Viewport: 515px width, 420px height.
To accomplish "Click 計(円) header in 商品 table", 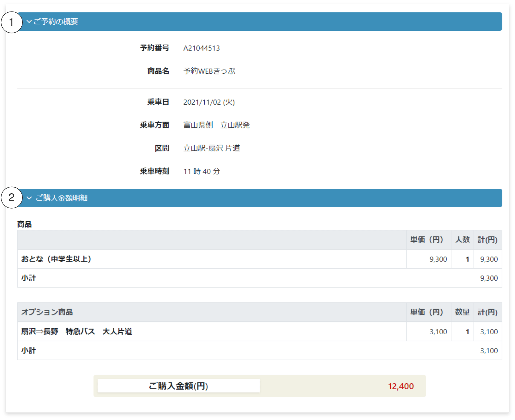I will click(x=488, y=240).
